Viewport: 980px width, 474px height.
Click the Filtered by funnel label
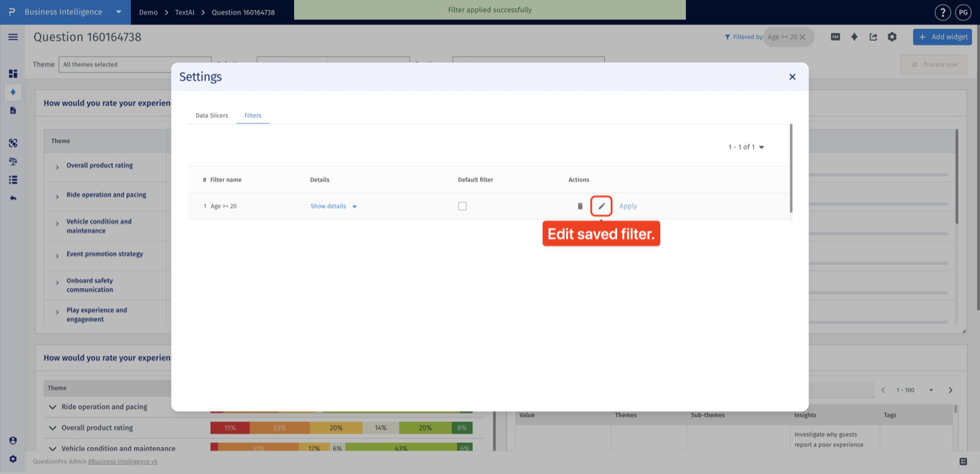point(743,37)
